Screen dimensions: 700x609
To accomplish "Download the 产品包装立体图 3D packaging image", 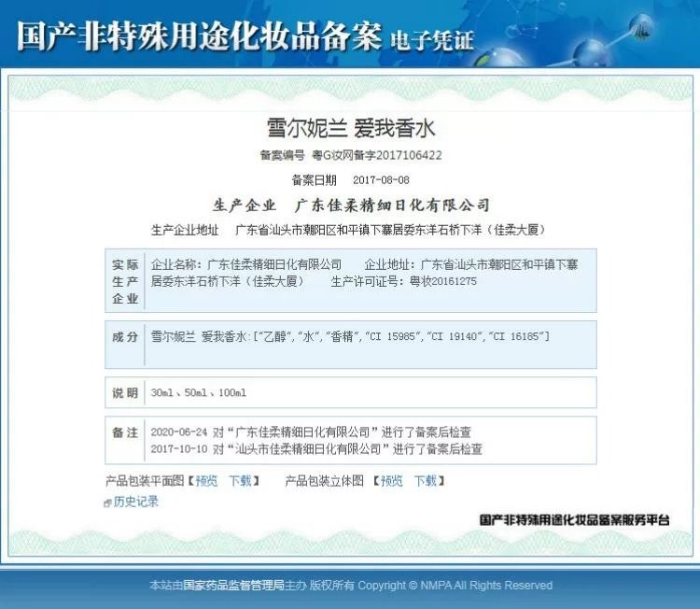I will coord(425,481).
